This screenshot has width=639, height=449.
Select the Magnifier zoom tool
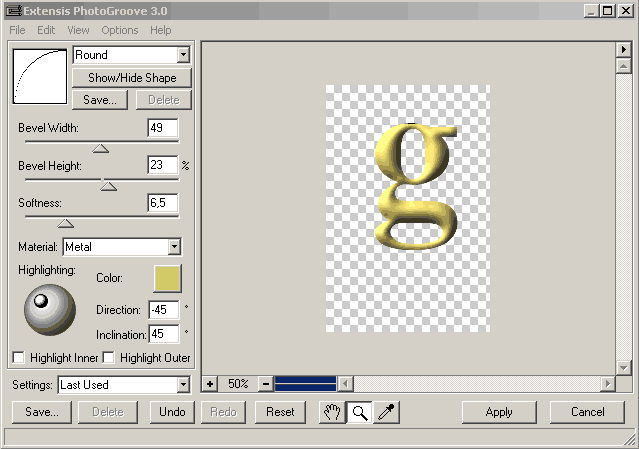[359, 412]
